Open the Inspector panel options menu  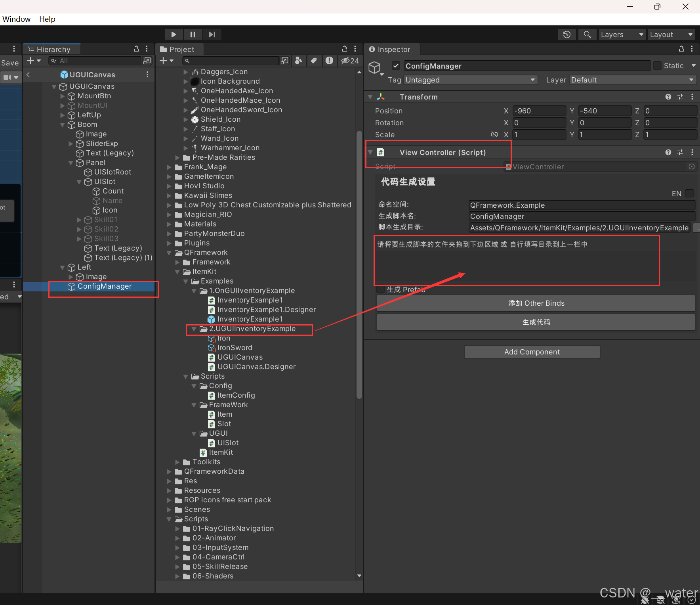click(692, 49)
